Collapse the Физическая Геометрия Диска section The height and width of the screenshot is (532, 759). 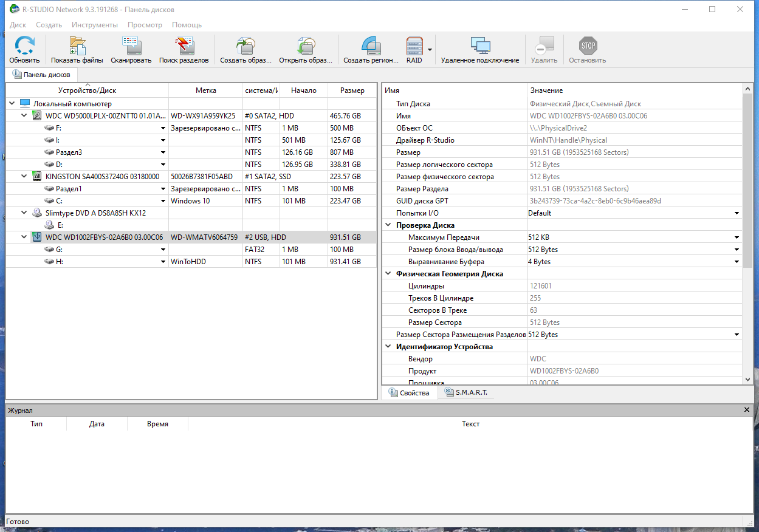tap(387, 273)
